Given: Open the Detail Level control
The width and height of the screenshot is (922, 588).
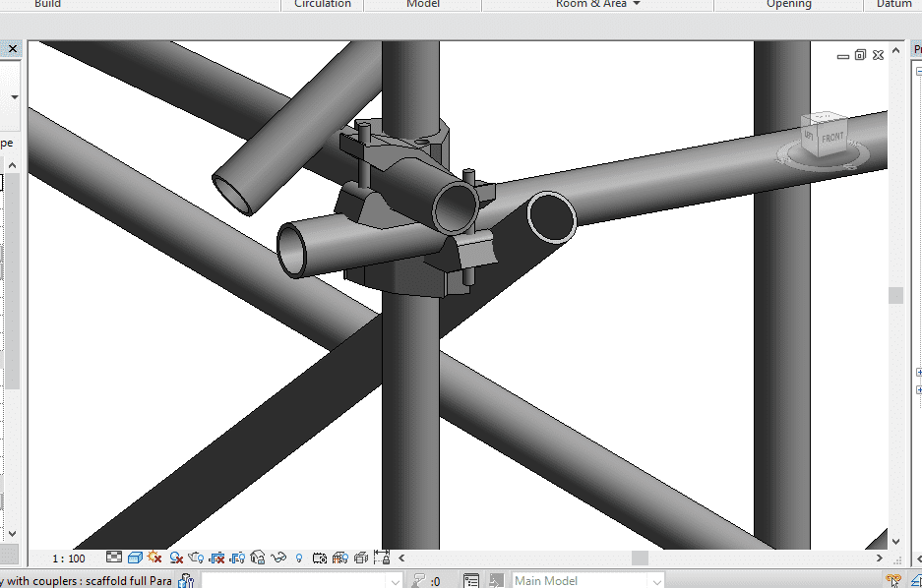Looking at the screenshot, I should [x=114, y=559].
